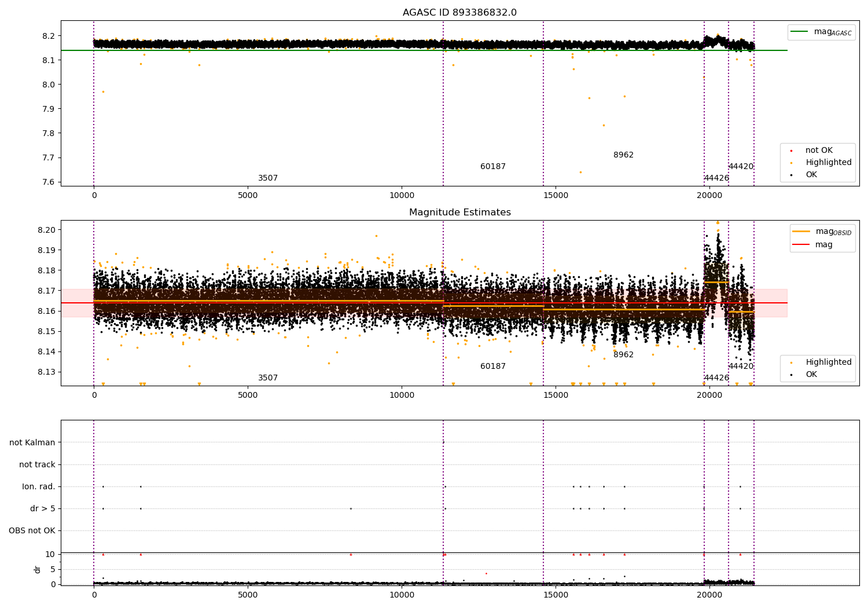The image size is (868, 608).
Task: Click the '7.9' y-axis tick label
Action: 49,109
